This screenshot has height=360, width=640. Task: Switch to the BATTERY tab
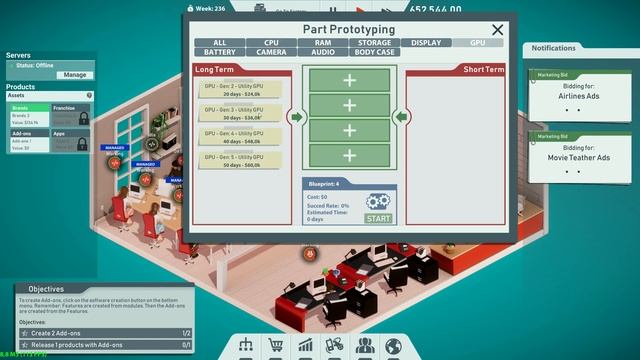220,52
